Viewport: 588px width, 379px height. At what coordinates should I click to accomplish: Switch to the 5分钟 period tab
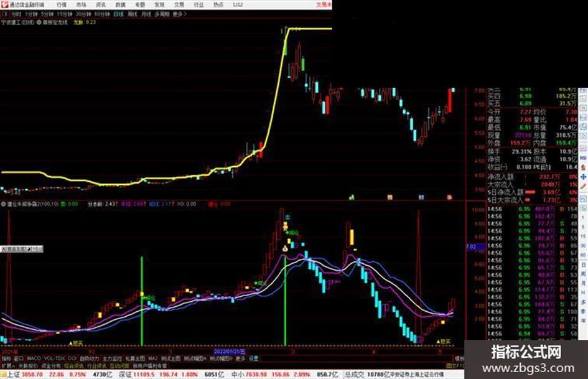click(47, 14)
